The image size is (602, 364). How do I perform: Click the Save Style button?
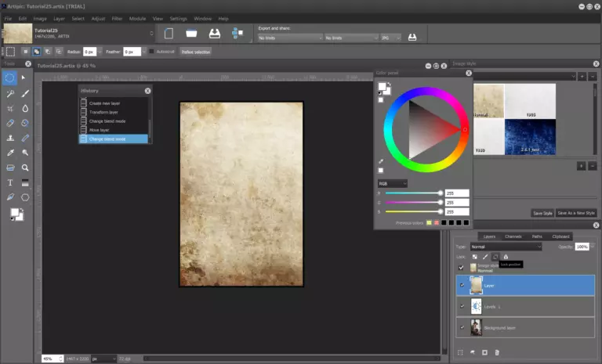(542, 213)
